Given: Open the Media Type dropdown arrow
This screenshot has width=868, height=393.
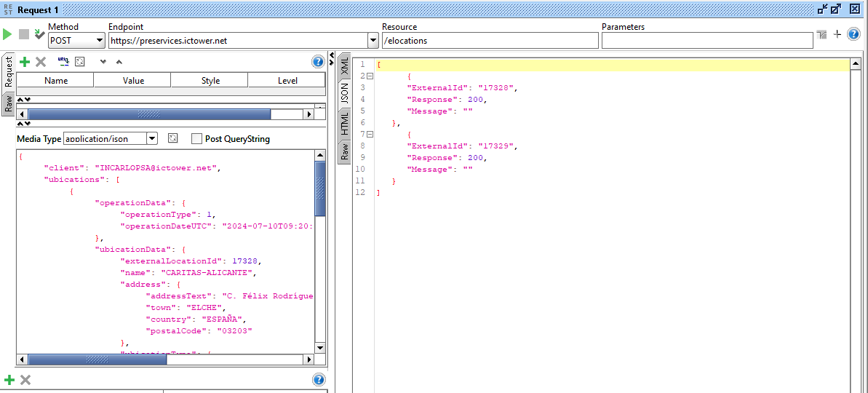Looking at the screenshot, I should point(151,138).
